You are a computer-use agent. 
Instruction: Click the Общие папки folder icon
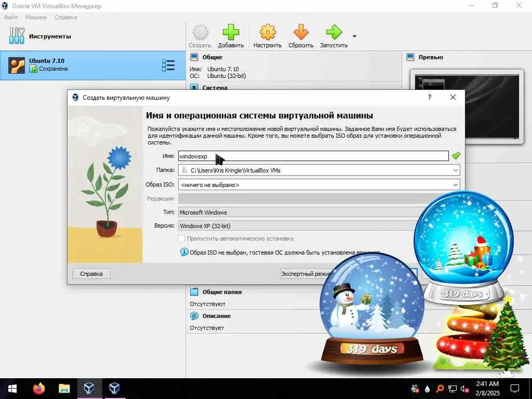click(194, 292)
